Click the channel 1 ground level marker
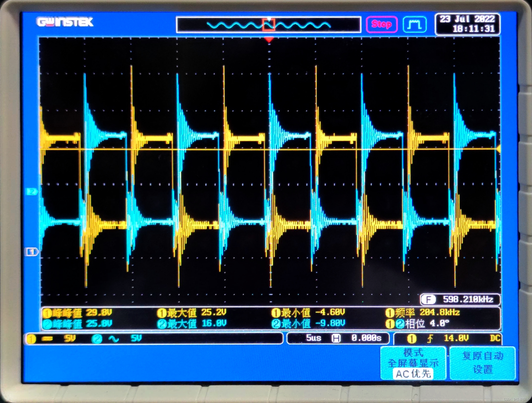532x403 pixels. pos(32,252)
